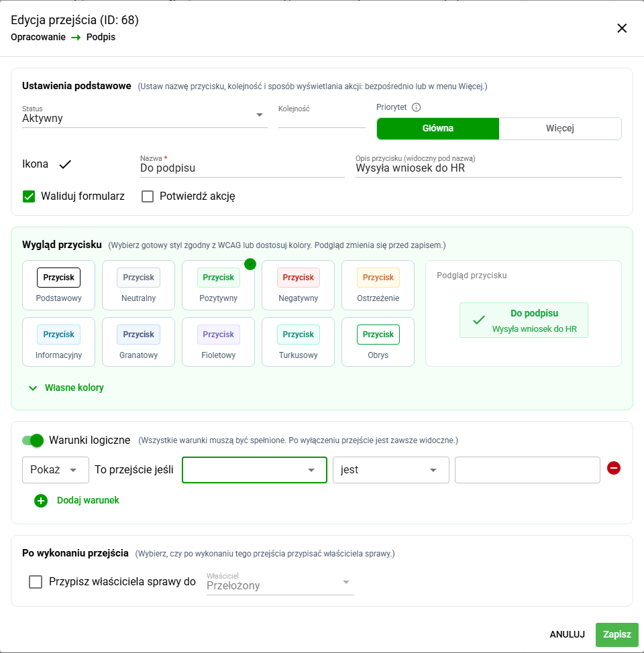
Task: Remove condition with red minus icon
Action: pyautogui.click(x=614, y=468)
